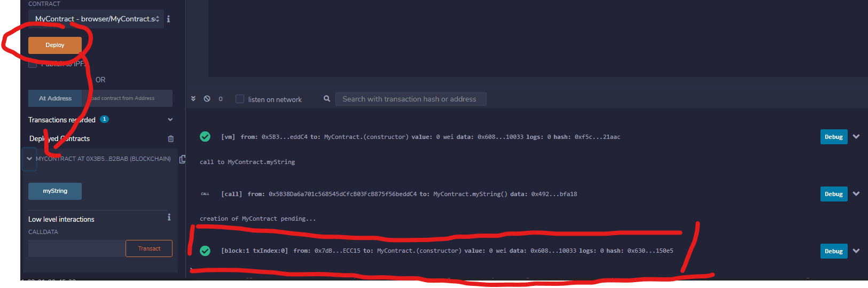This screenshot has height=288, width=868.
Task: Click the Transact button
Action: pyautogui.click(x=149, y=248)
